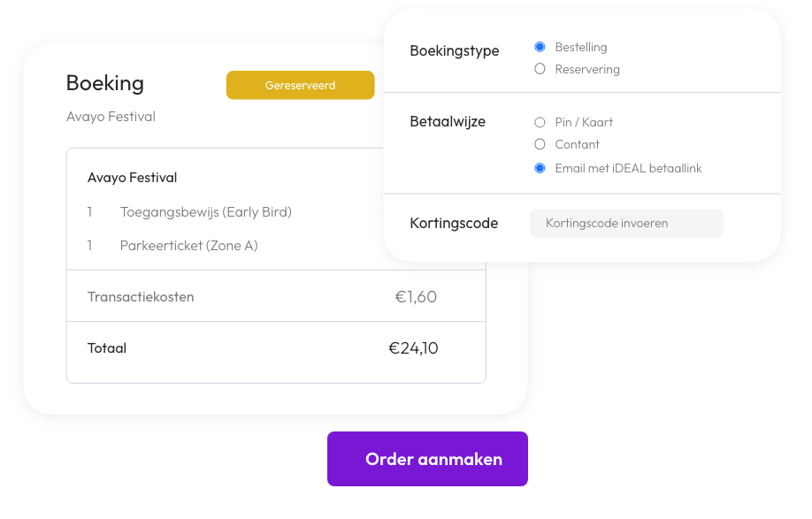Click the Transactiekosten row label

click(x=141, y=297)
